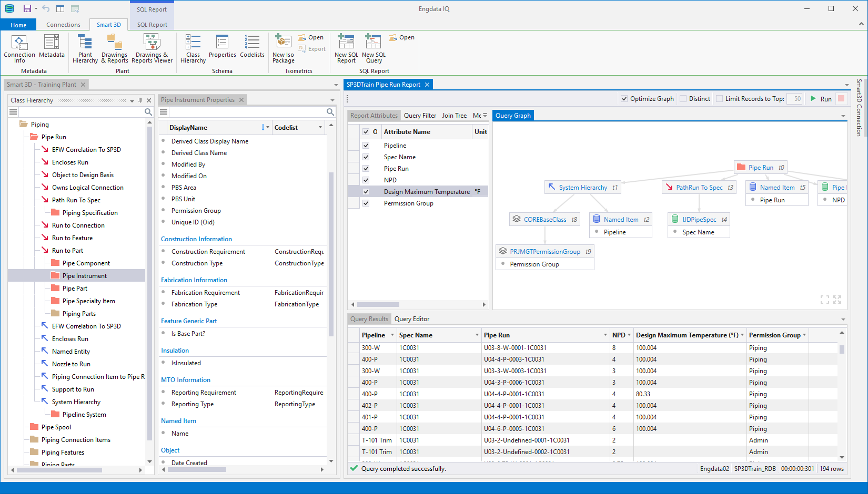Select Pipe Instrument in the class tree
The width and height of the screenshot is (868, 494).
click(84, 276)
